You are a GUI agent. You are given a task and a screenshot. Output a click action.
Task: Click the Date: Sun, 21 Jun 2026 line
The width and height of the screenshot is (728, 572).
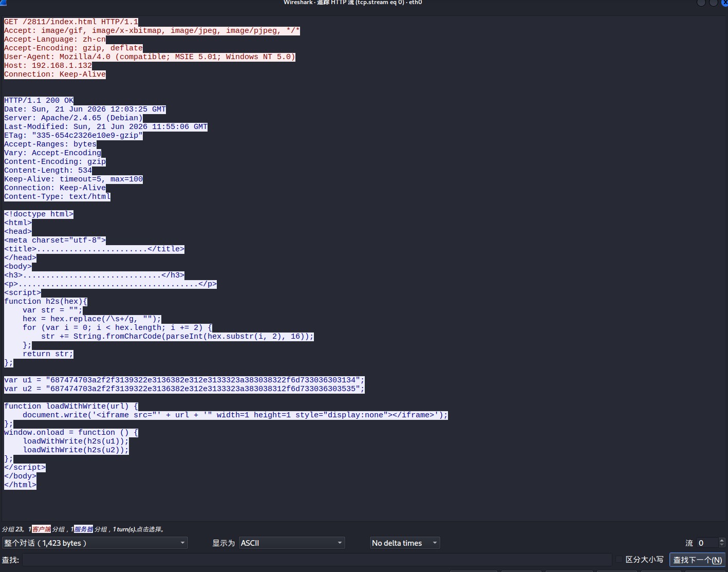pyautogui.click(x=85, y=109)
